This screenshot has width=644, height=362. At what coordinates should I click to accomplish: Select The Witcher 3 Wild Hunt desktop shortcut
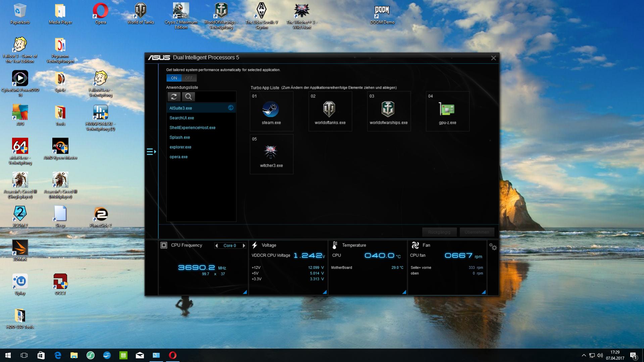click(x=301, y=16)
